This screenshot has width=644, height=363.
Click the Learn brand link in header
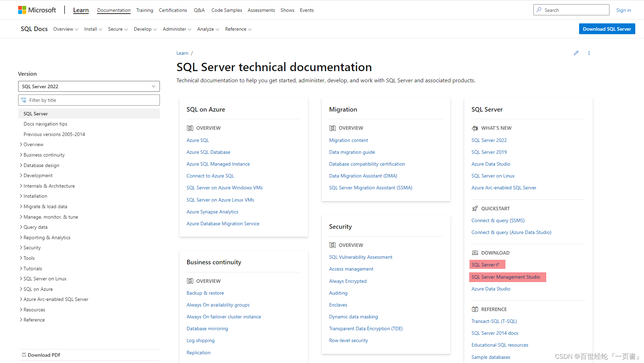click(x=81, y=10)
